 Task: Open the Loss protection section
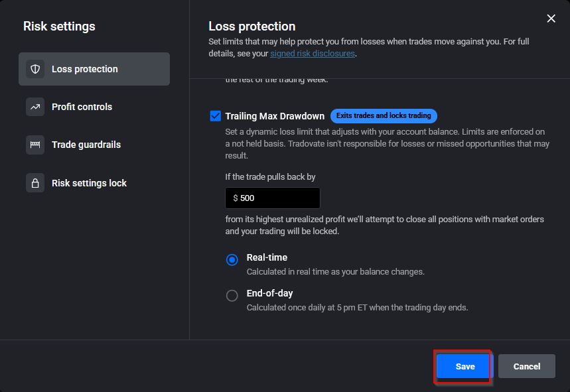94,69
